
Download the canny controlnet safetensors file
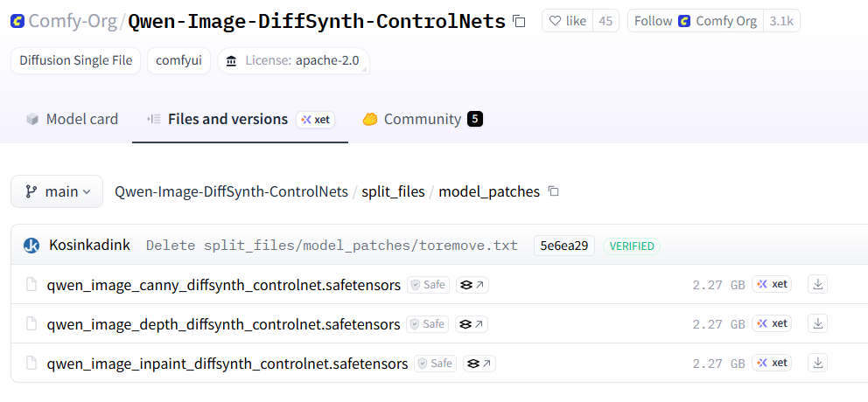(x=817, y=284)
